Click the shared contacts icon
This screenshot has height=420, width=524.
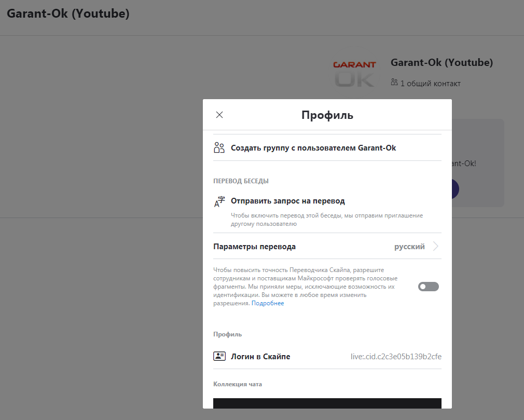[394, 82]
